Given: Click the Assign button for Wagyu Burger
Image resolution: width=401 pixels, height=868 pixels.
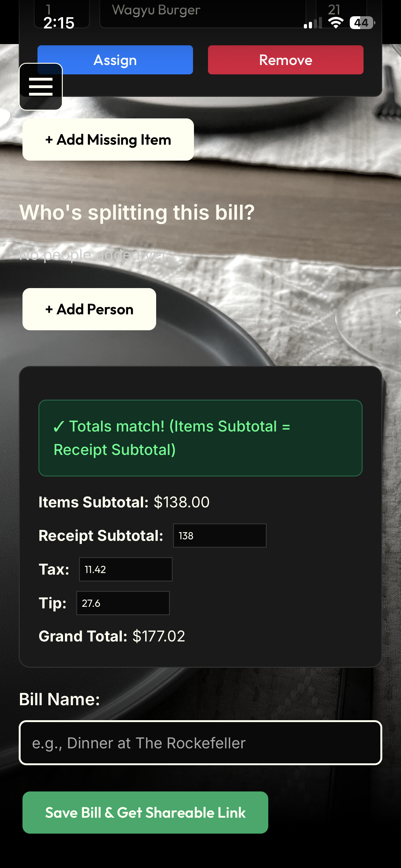Looking at the screenshot, I should pyautogui.click(x=115, y=60).
